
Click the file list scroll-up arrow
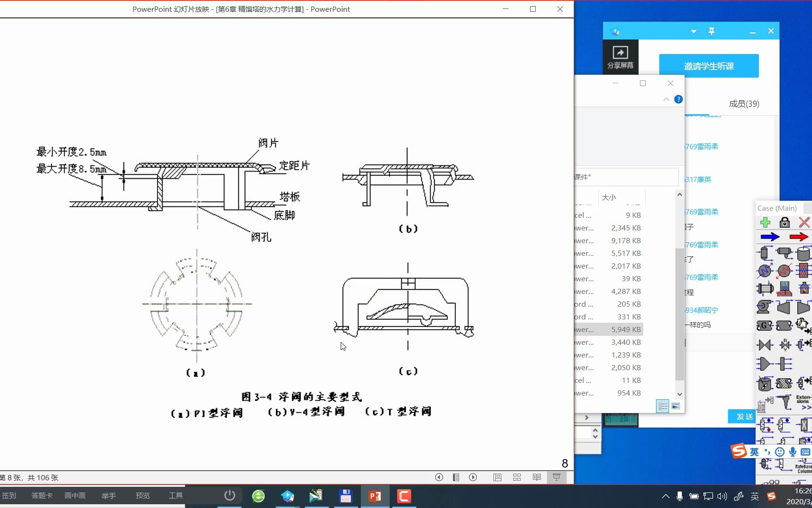(x=679, y=194)
